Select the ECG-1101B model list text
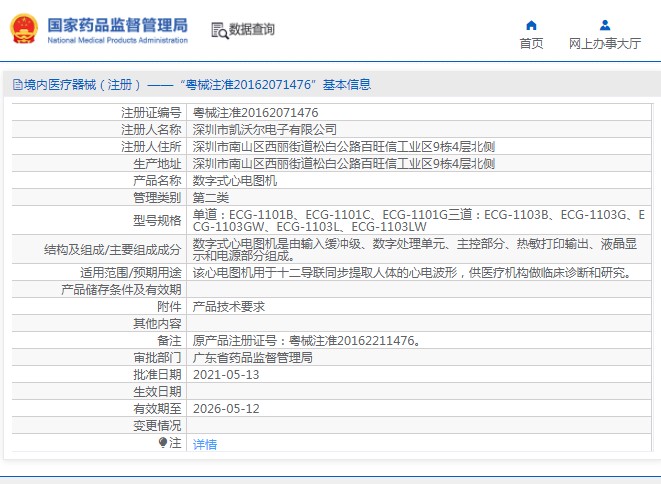The height and width of the screenshot is (484, 661). coord(419,220)
